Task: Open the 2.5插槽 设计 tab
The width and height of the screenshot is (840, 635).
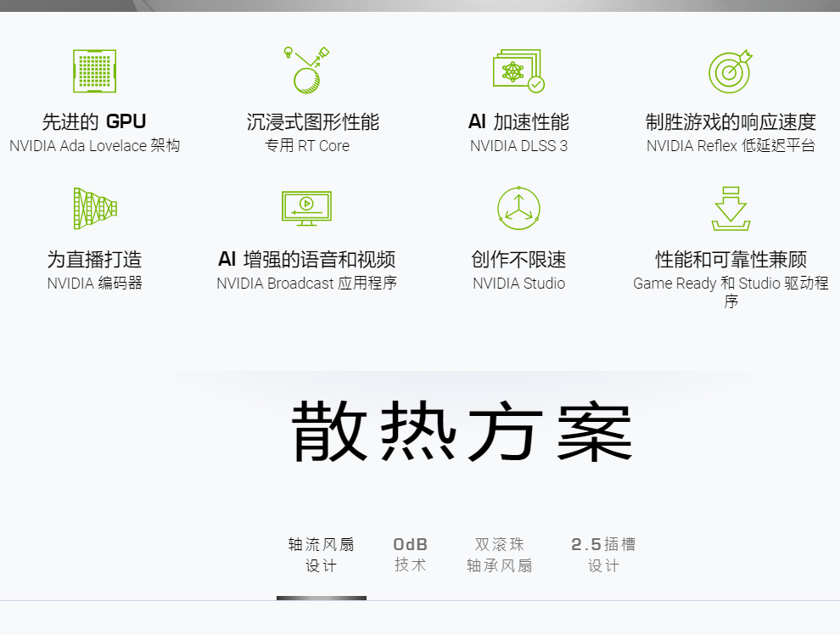Action: pyautogui.click(x=603, y=554)
